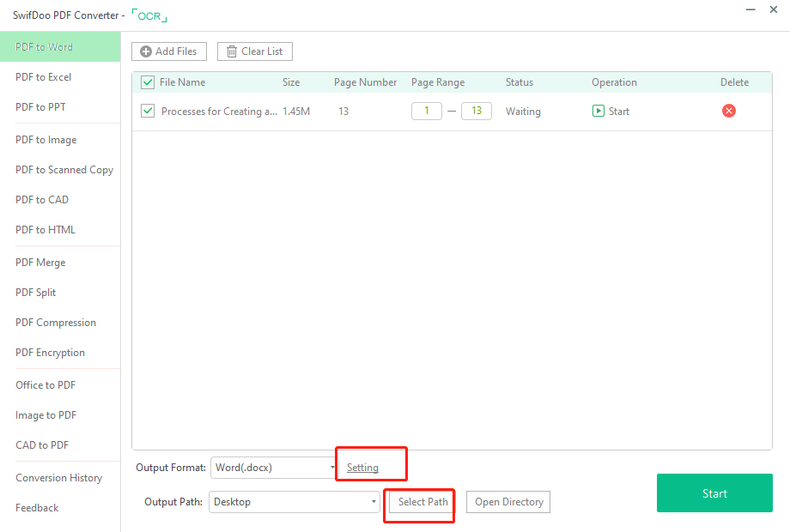Open PDF Split tool

[x=35, y=293]
